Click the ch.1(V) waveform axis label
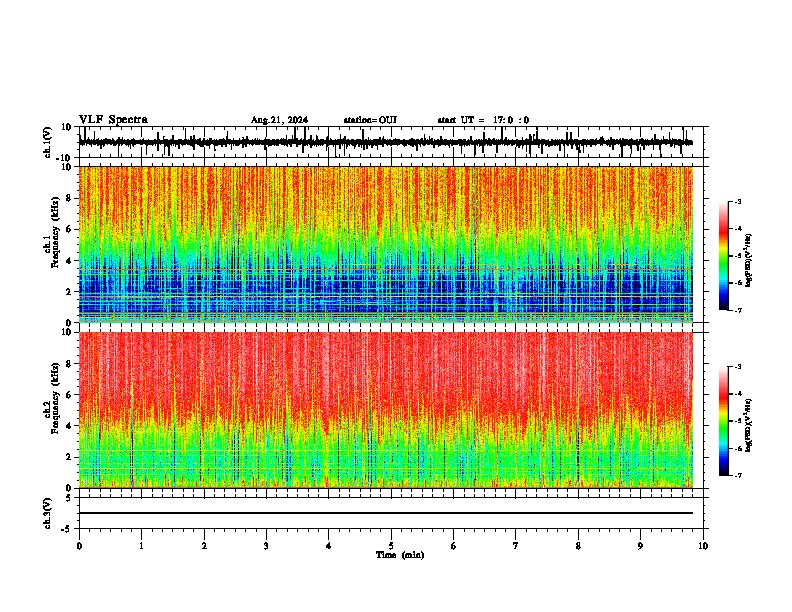Screen dimensions: 792x612 coord(48,142)
